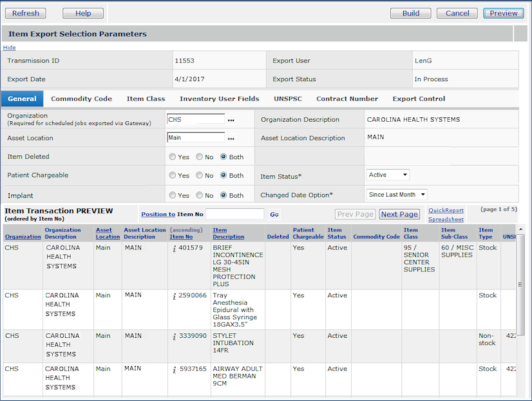Viewport: 532px width, 401px height.
Task: Switch to the Commodity Code tab
Action: [81, 99]
